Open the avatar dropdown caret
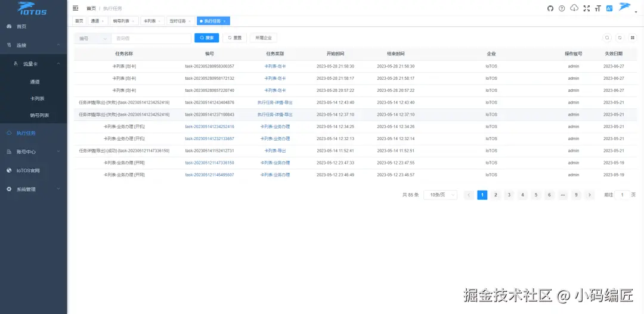 point(636,11)
